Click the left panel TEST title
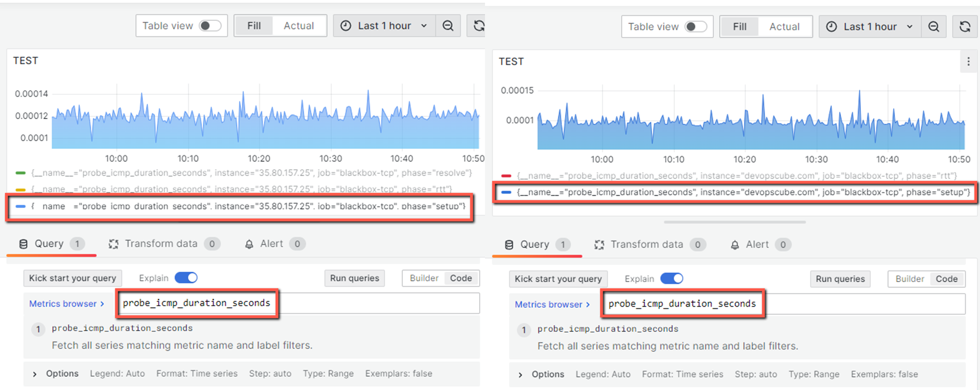The image size is (980, 390). click(25, 61)
